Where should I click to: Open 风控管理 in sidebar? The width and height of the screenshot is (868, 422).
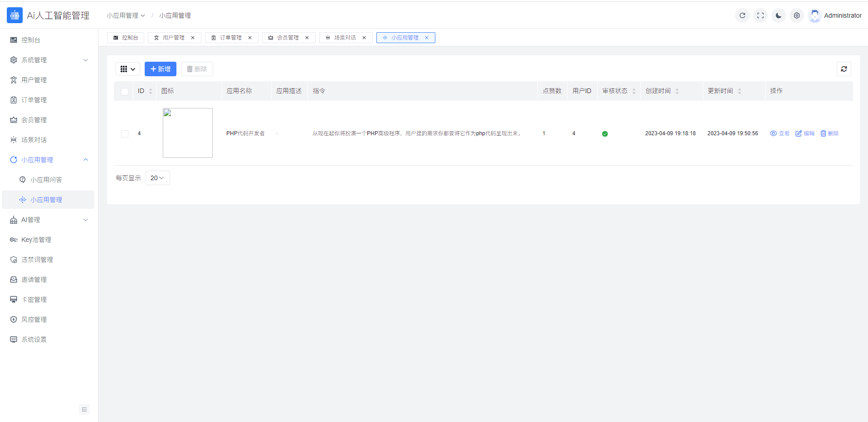click(49, 319)
